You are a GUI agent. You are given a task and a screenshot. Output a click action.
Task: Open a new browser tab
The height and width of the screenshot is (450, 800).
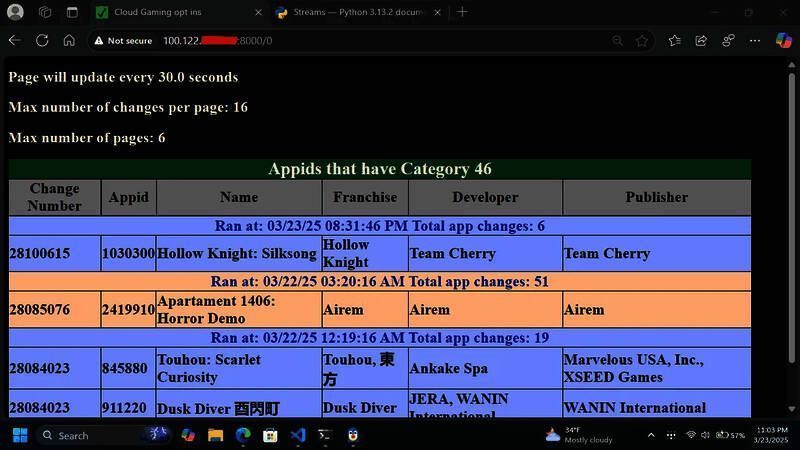tap(462, 12)
